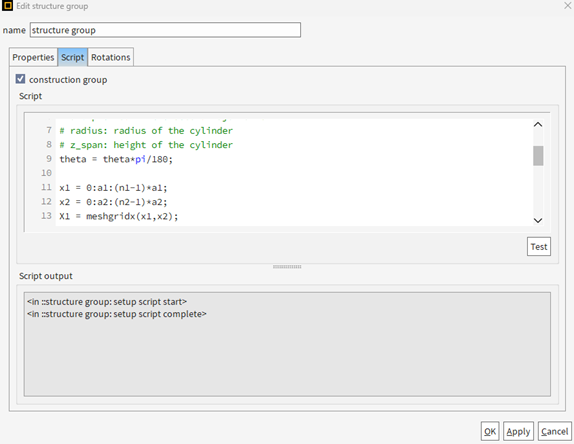Viewport: 574px width, 444px height.
Task: Click the line 7 radius comment
Action: [x=146, y=131]
